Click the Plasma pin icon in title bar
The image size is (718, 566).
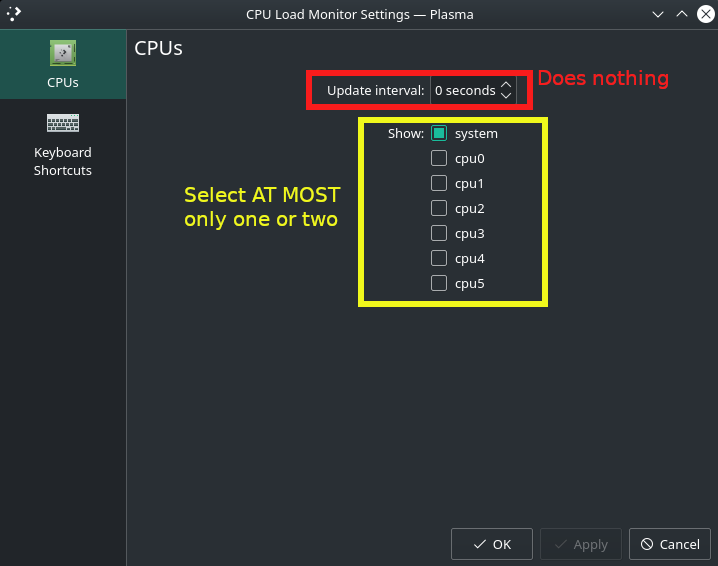click(14, 14)
